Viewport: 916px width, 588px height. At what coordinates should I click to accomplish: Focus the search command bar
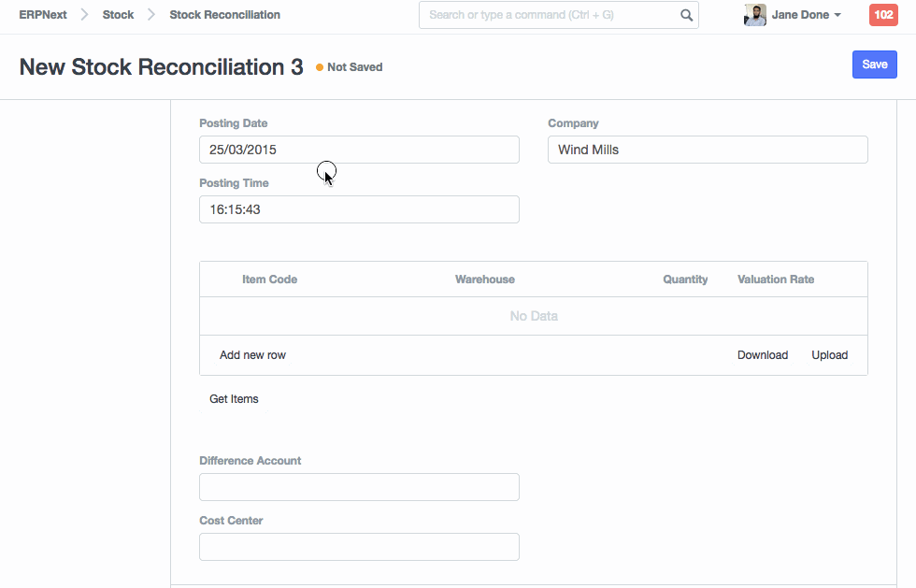pyautogui.click(x=550, y=15)
